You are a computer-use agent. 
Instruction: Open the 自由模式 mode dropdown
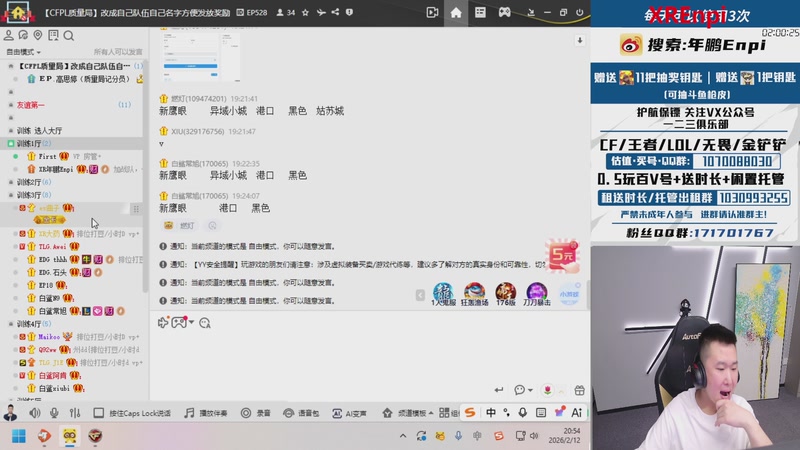(23, 52)
